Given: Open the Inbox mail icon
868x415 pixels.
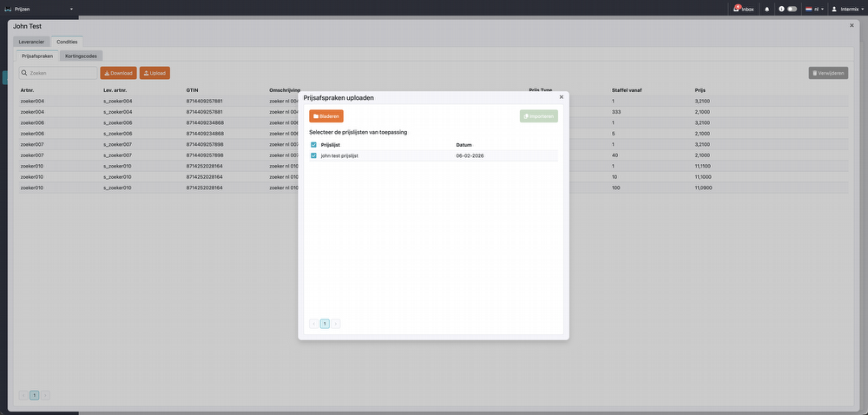Looking at the screenshot, I should click(x=737, y=9).
